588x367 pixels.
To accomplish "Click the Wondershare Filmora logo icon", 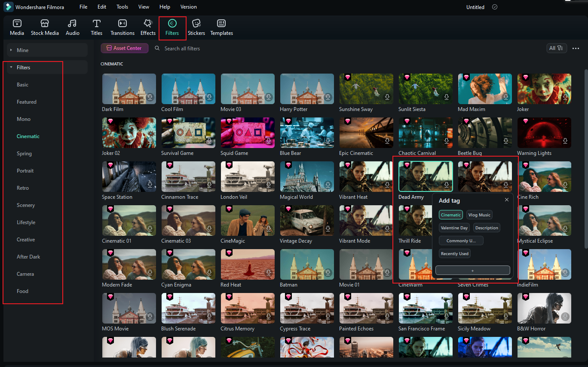I will coord(9,7).
